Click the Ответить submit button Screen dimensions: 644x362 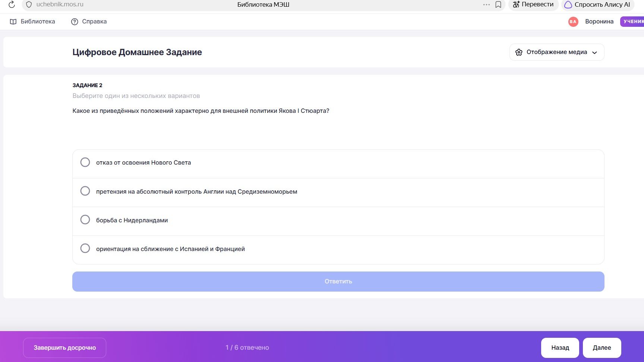click(x=338, y=282)
